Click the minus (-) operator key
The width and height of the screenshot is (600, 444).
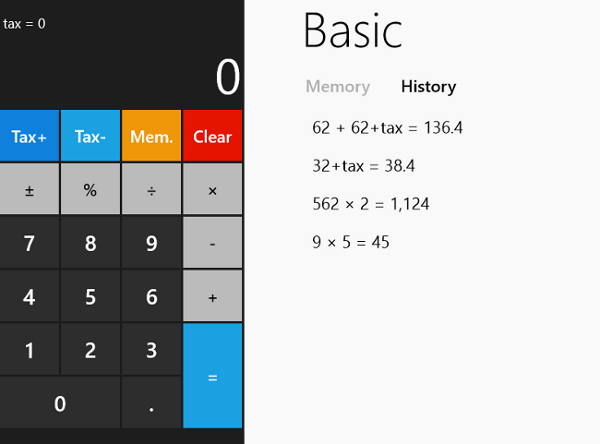212,243
